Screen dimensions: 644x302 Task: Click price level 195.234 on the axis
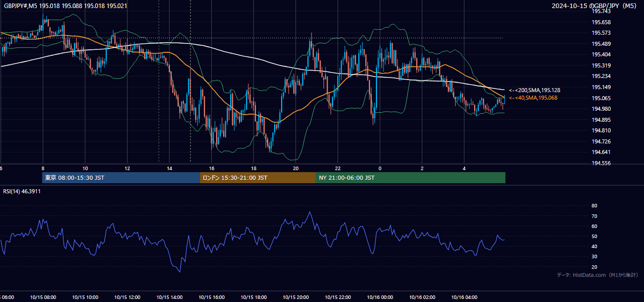coord(602,76)
